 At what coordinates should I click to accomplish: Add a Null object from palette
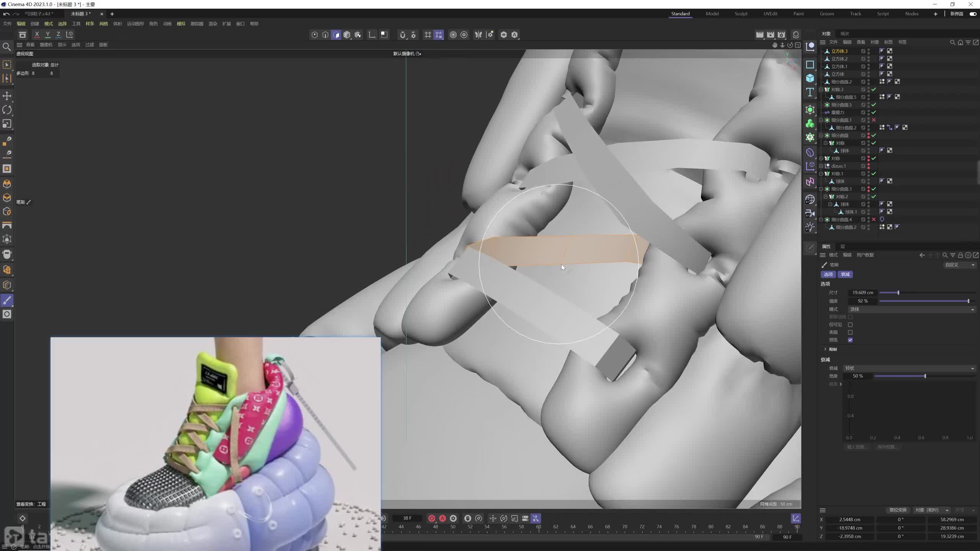pyautogui.click(x=810, y=47)
